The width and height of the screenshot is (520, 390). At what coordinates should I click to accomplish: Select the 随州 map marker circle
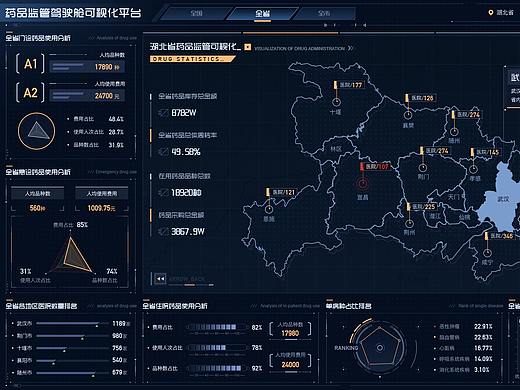454,131
